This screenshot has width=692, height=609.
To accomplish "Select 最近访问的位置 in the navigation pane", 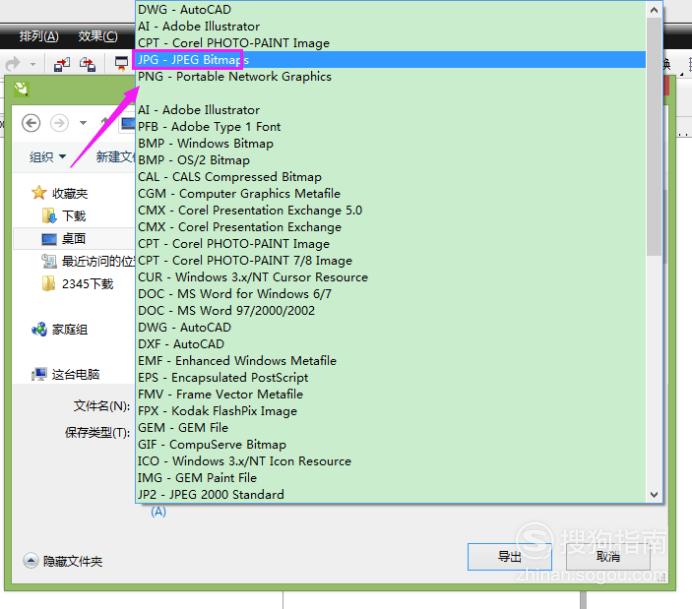I will coord(88,261).
